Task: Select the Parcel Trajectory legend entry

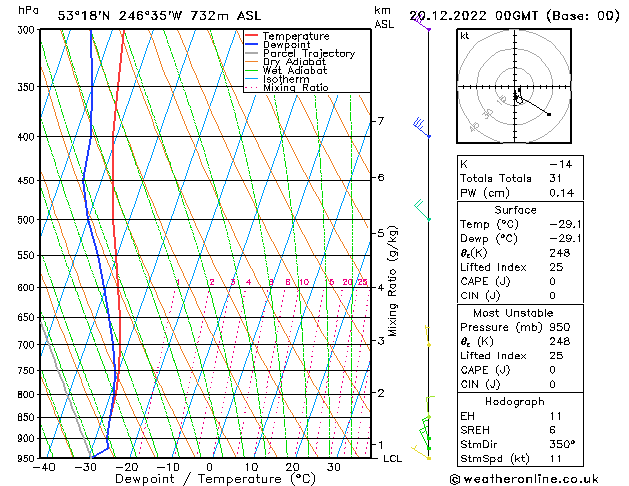Action: coord(300,53)
